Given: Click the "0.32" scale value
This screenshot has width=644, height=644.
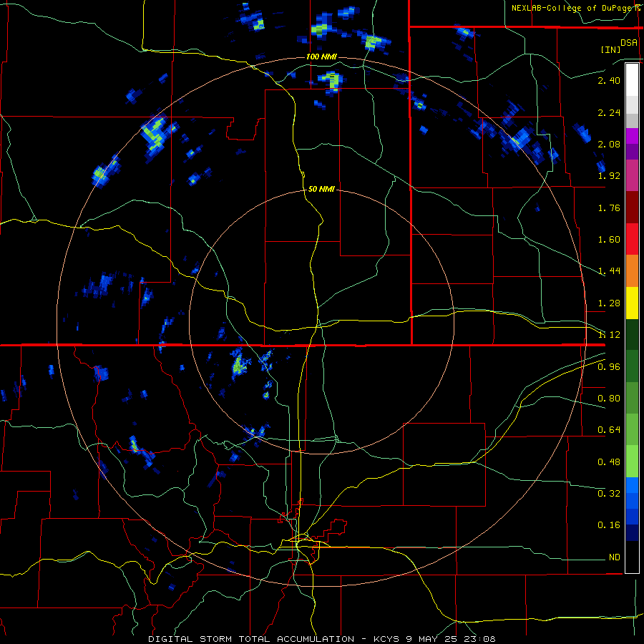Looking at the screenshot, I should click(609, 493).
